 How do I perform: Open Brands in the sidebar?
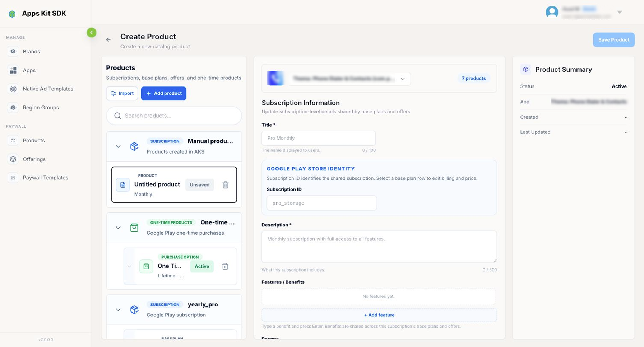pos(31,51)
